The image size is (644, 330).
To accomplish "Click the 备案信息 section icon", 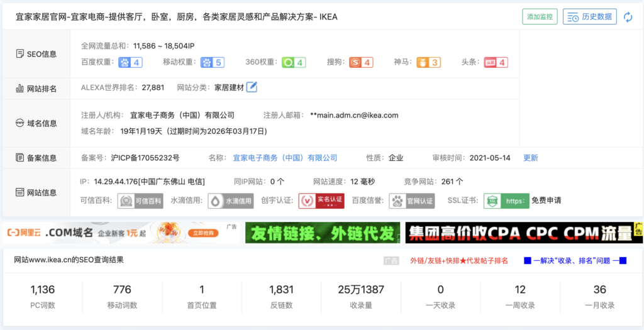I will point(19,158).
